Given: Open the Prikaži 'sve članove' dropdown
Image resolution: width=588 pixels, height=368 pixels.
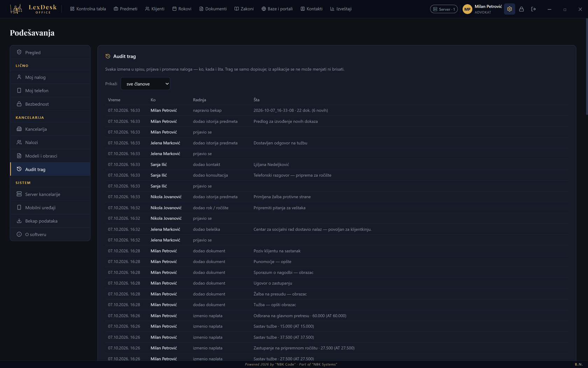Looking at the screenshot, I should (x=145, y=84).
